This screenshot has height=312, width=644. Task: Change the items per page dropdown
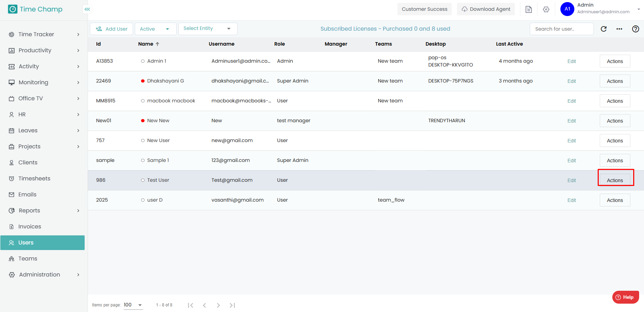click(x=133, y=305)
